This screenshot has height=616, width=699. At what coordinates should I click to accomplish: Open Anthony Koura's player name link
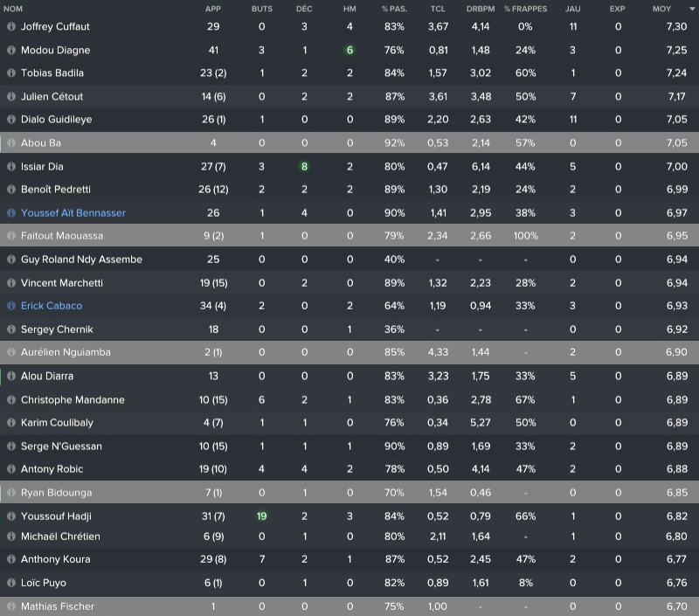(x=55, y=559)
